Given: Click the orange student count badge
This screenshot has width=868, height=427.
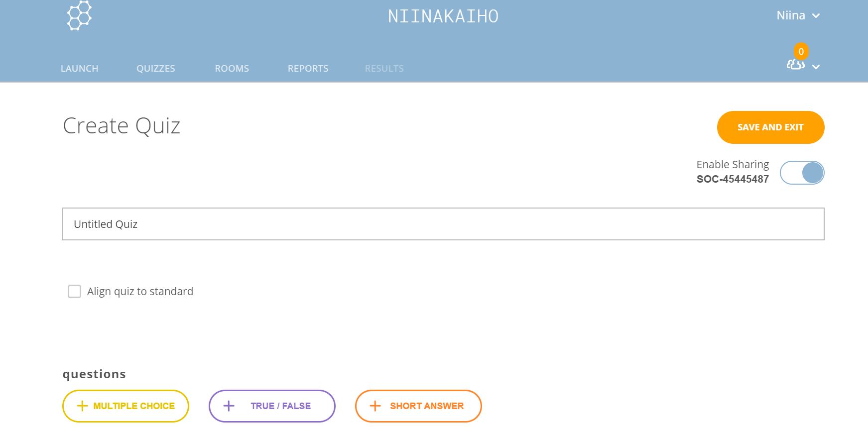Looking at the screenshot, I should (x=801, y=51).
